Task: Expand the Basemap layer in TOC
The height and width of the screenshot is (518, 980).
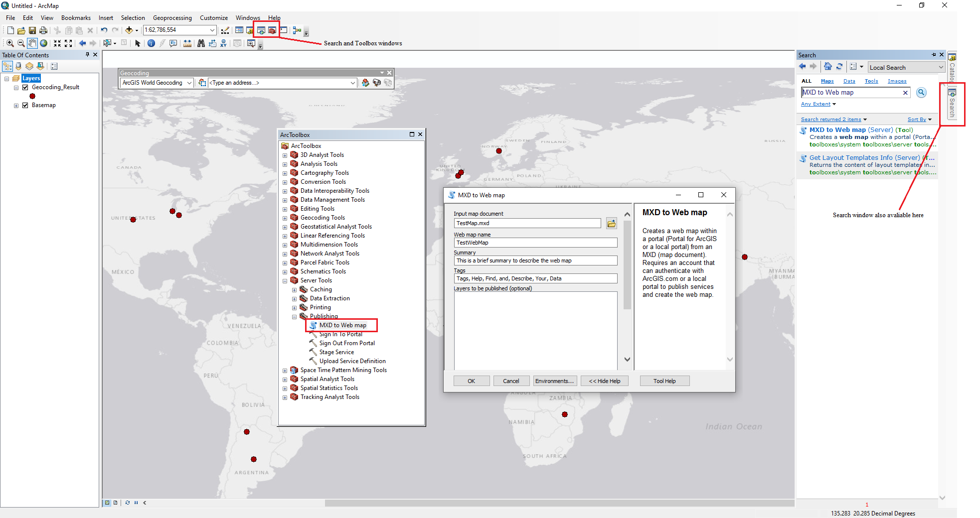Action: coord(16,106)
